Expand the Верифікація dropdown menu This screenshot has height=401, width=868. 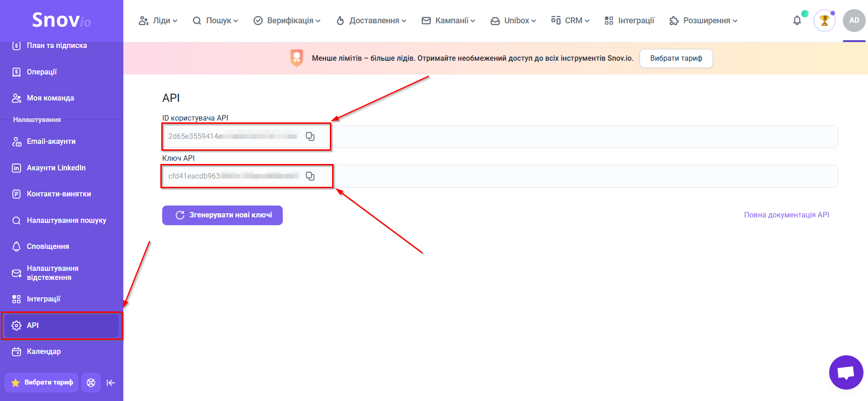coord(287,21)
